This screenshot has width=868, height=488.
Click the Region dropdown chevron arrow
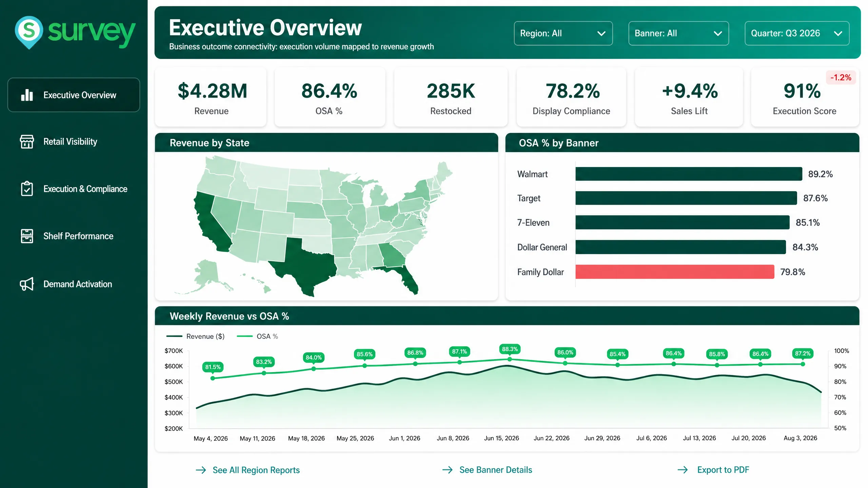coord(601,34)
